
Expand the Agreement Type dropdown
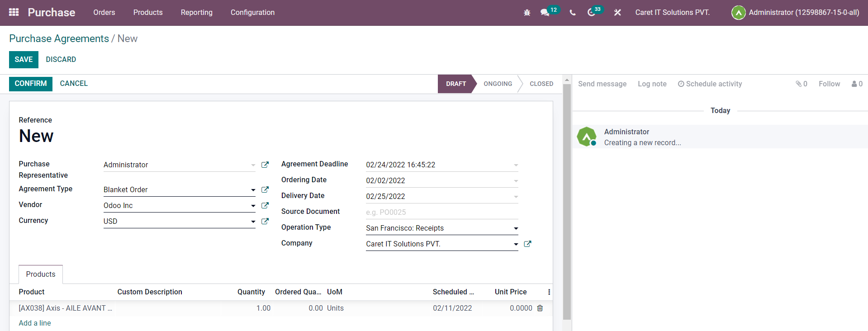[x=253, y=190]
